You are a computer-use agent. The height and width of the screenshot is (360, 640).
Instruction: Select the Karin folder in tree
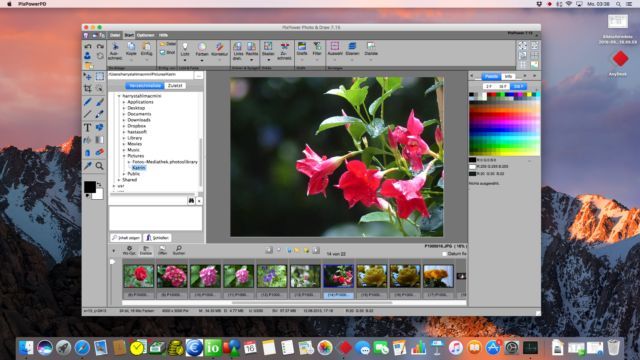139,168
